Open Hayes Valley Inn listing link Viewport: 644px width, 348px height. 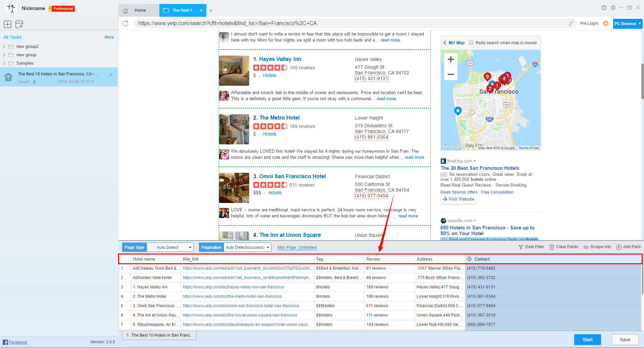tap(280, 59)
